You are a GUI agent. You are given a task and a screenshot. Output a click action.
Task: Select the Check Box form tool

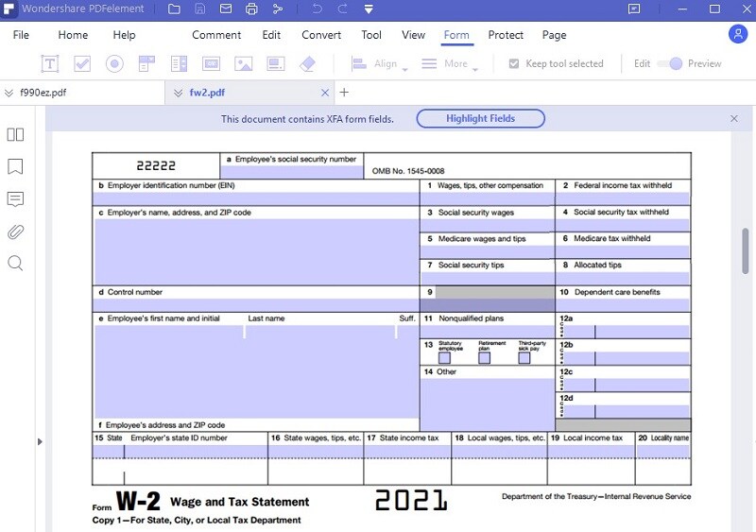click(82, 63)
